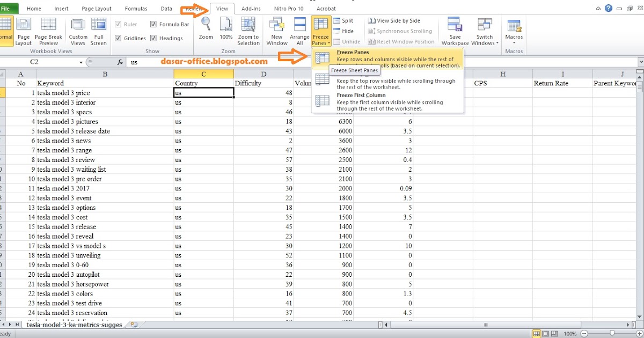This screenshot has width=644, height=338.
Task: Open the Acrobat ribbon tab
Action: tap(326, 8)
